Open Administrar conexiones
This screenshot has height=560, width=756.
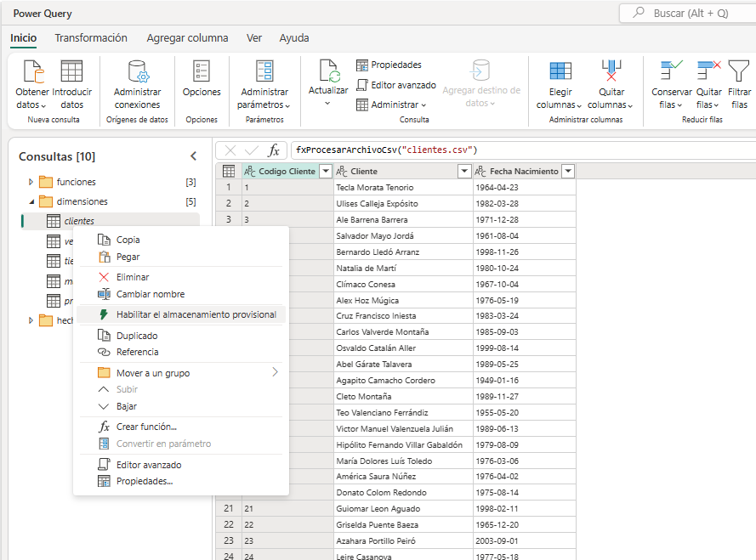(137, 71)
